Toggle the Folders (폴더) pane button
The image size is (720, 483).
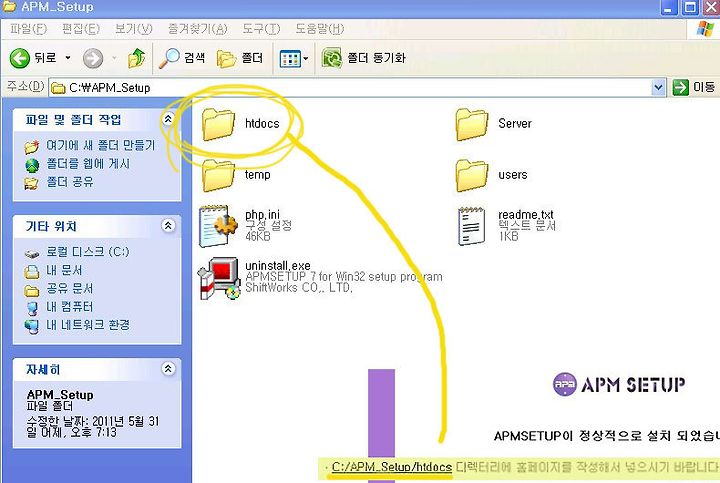(240, 58)
